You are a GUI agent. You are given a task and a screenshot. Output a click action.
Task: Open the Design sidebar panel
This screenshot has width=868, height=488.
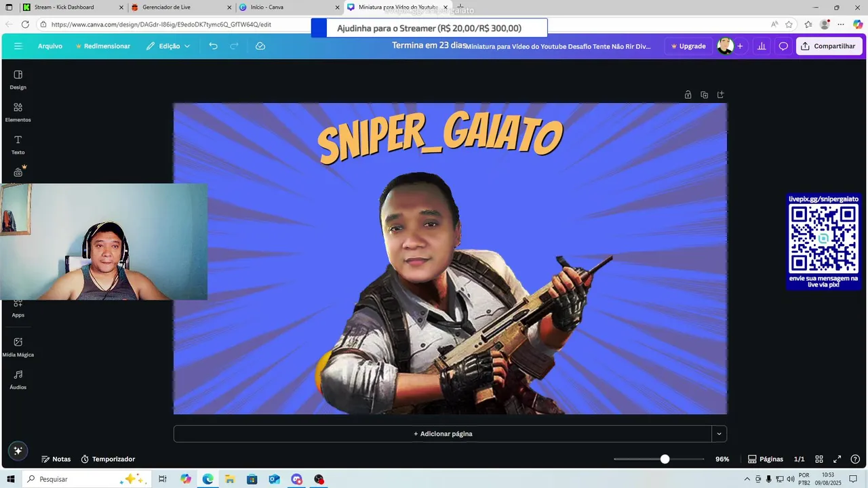click(x=18, y=79)
